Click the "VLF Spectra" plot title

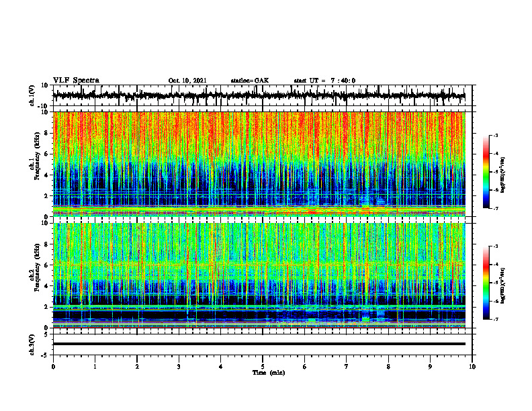pos(76,81)
